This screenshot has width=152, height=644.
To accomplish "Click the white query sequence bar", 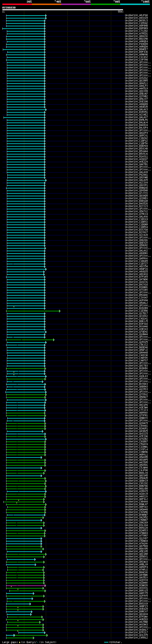I will pos(63,10).
